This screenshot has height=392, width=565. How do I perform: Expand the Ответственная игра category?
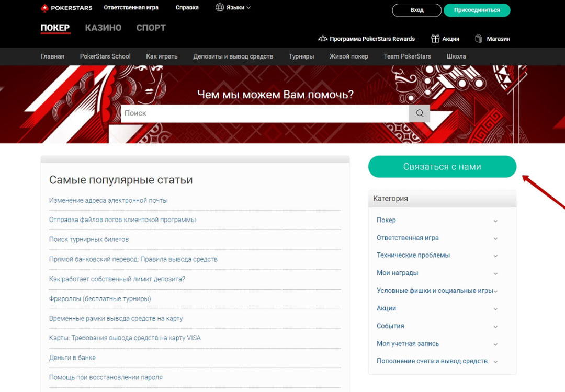click(495, 238)
